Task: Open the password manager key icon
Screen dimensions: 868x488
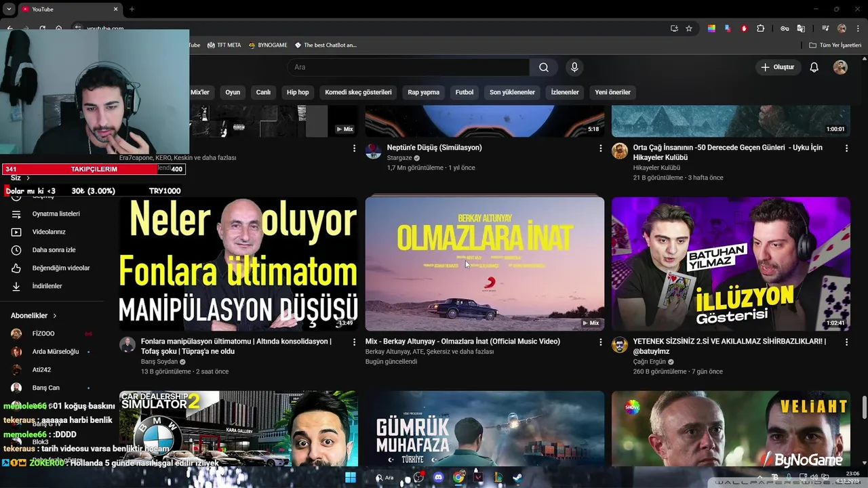Action: (785, 28)
